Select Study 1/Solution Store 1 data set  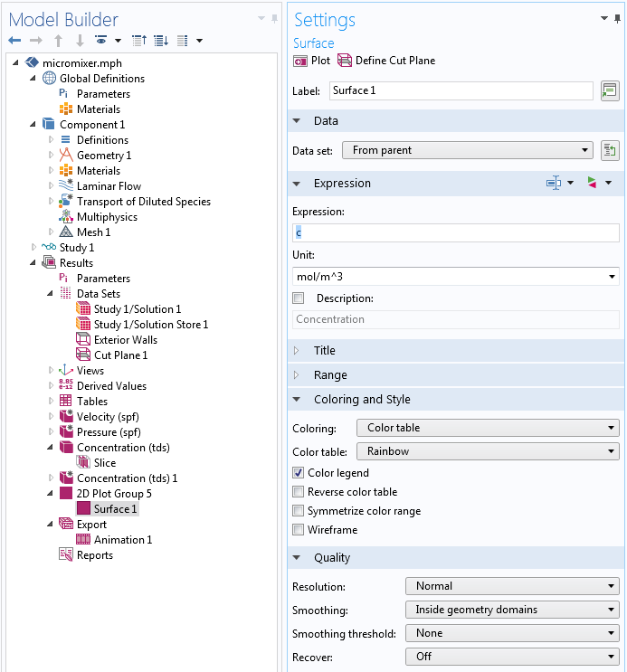[x=151, y=325]
